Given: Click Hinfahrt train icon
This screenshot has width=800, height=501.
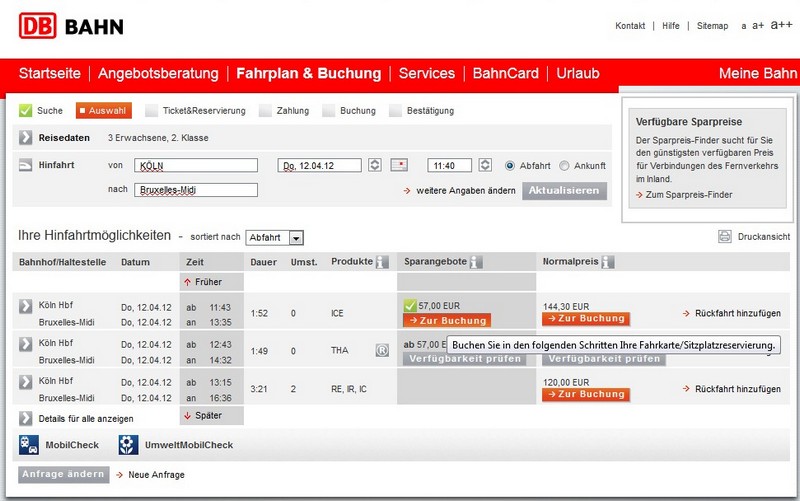Looking at the screenshot, I should tap(25, 165).
